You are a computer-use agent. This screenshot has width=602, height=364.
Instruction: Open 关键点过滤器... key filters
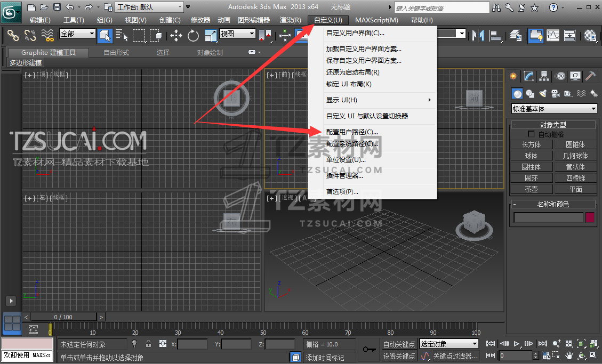click(455, 356)
